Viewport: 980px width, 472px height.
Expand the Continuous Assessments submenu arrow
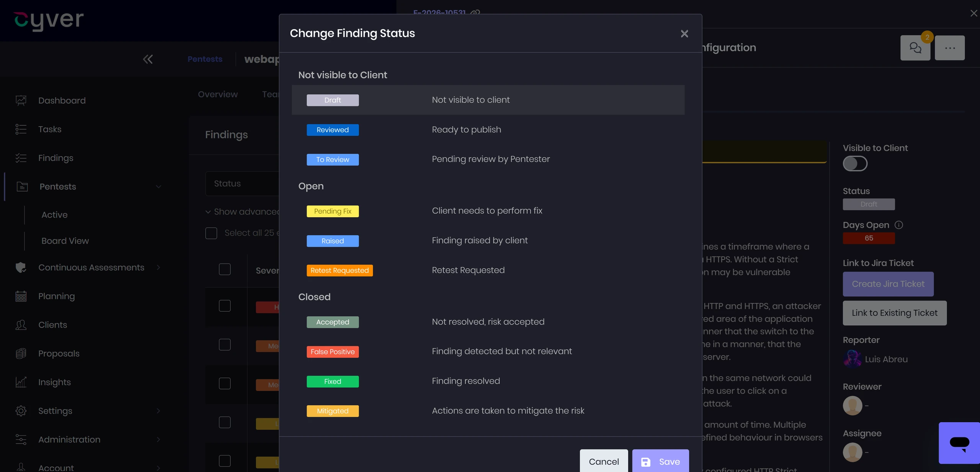tap(158, 267)
